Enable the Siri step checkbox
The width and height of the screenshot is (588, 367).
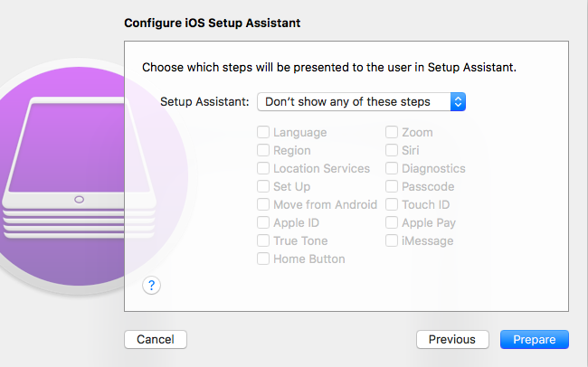392,151
